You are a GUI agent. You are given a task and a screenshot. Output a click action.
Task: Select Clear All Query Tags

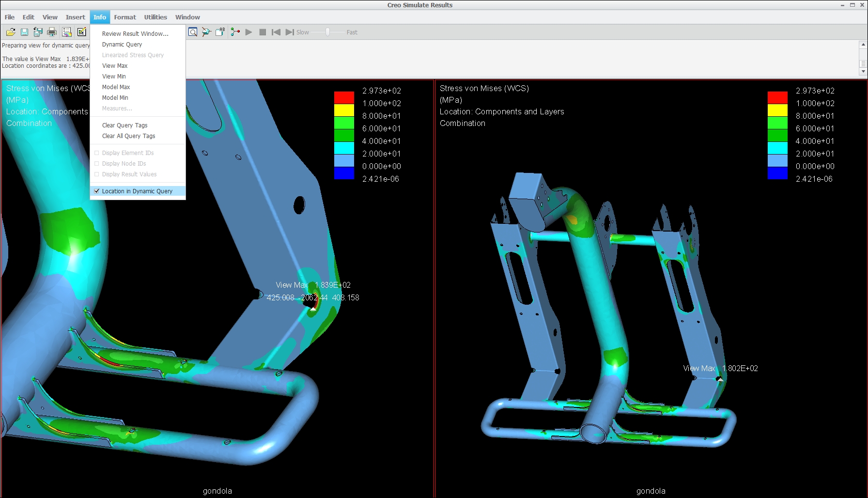pyautogui.click(x=138, y=136)
